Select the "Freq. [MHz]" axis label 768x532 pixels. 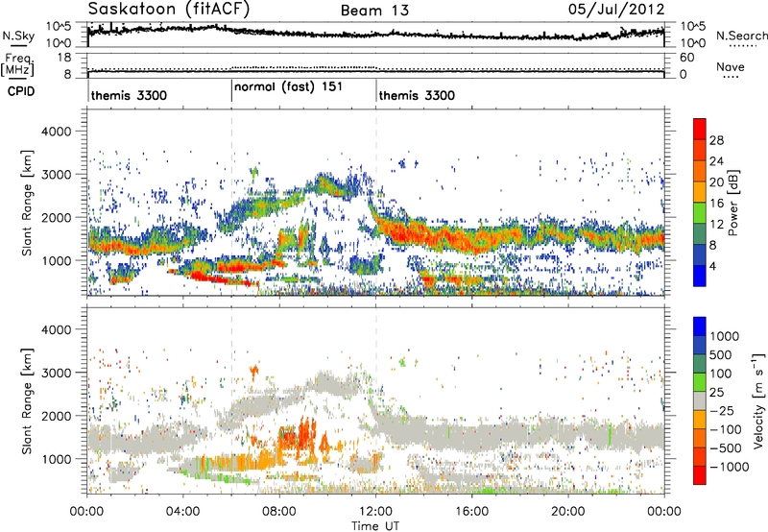[x=19, y=64]
